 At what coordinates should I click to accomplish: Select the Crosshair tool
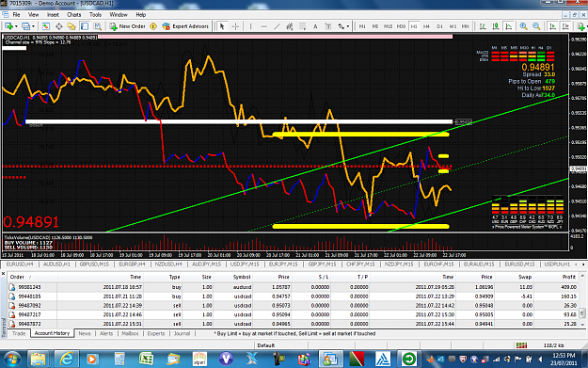click(235, 26)
